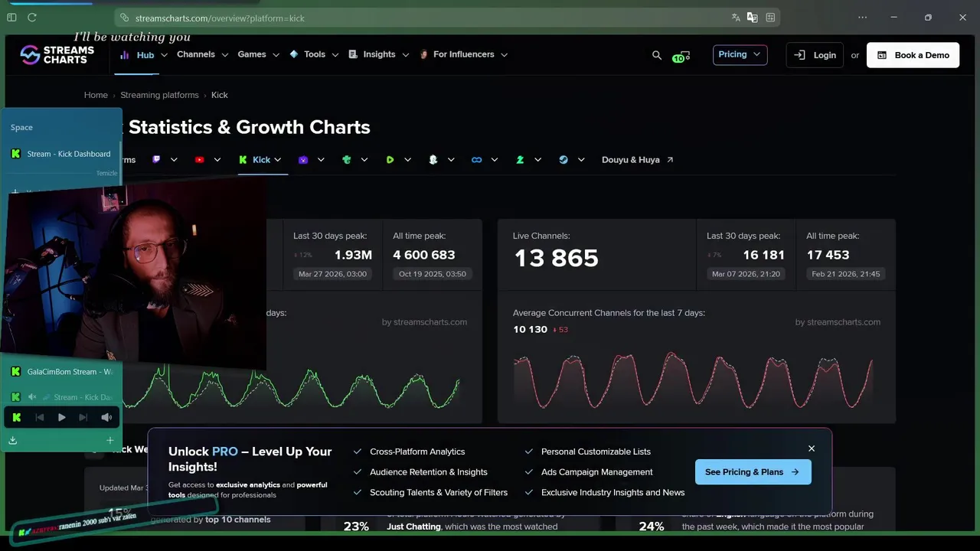Skip to previous track in mini player

pos(40,417)
